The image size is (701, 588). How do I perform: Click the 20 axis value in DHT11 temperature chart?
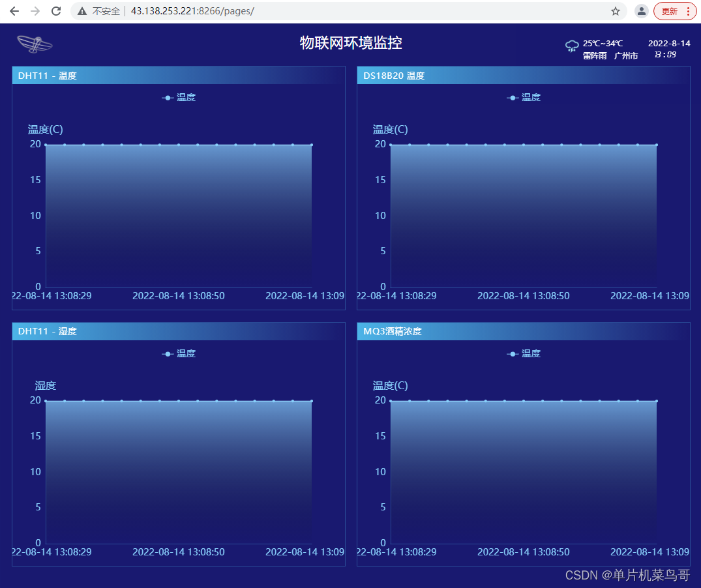tap(35, 144)
